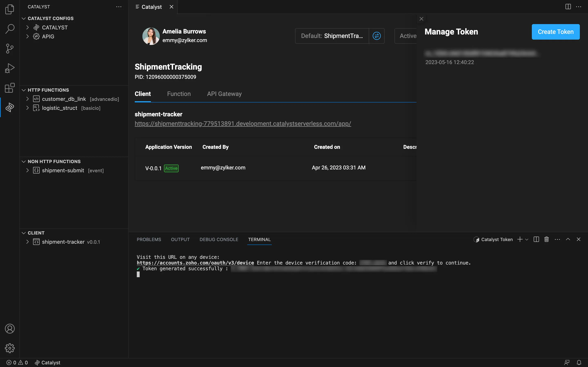This screenshot has width=588, height=367.
Task: Add a new terminal with the plus icon
Action: point(520,239)
